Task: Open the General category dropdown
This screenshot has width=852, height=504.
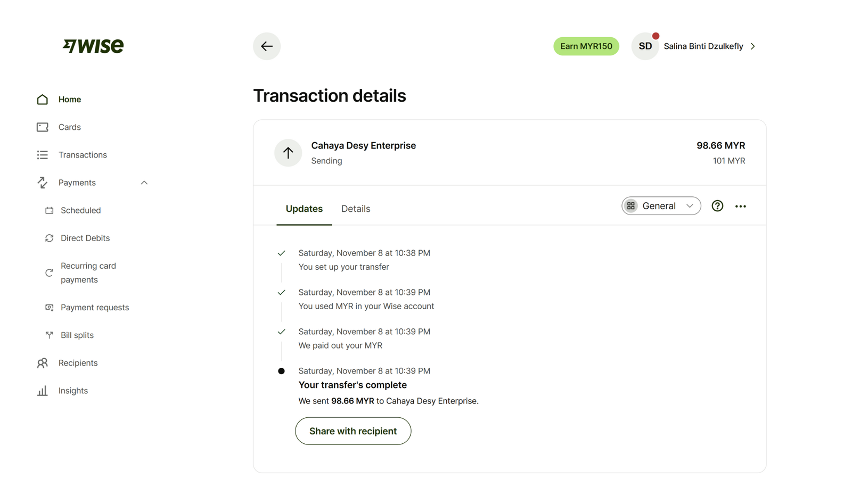Action: [x=661, y=206]
